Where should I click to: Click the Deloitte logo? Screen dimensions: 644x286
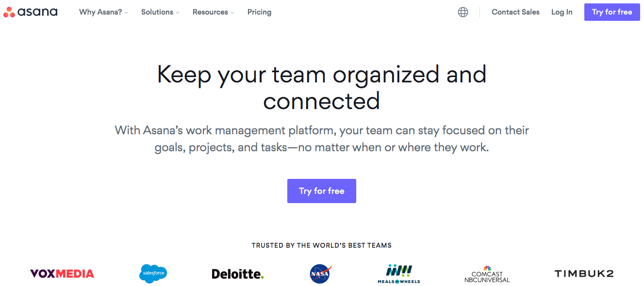tap(238, 274)
